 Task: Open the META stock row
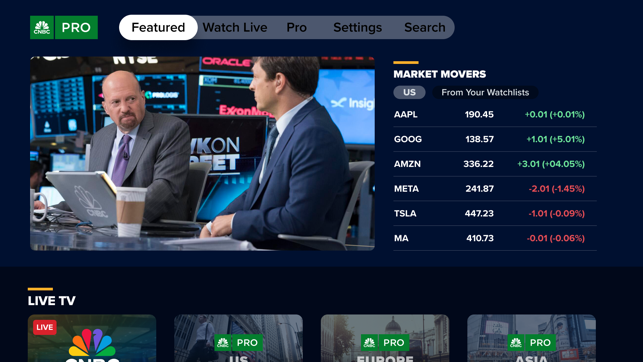tap(495, 189)
